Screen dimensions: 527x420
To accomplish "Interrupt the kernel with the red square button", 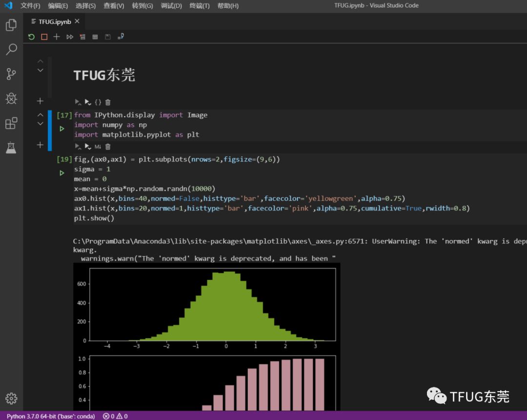I will (44, 37).
